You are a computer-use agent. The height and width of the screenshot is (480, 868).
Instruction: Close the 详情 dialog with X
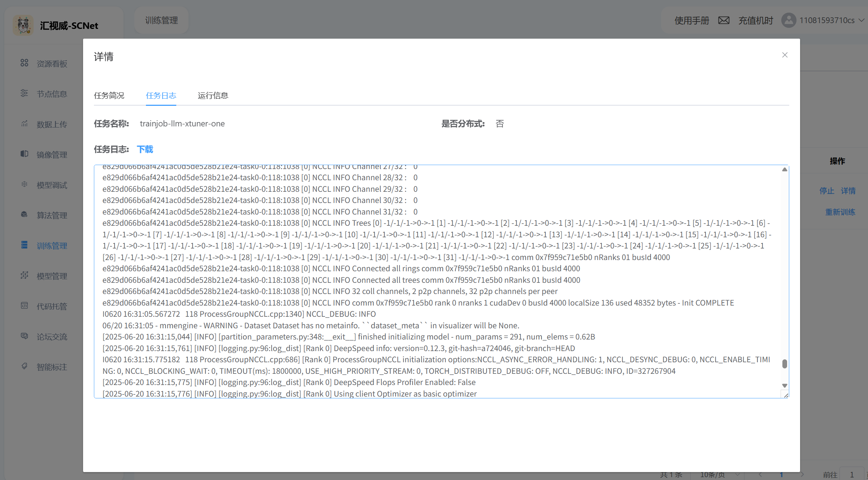point(785,55)
